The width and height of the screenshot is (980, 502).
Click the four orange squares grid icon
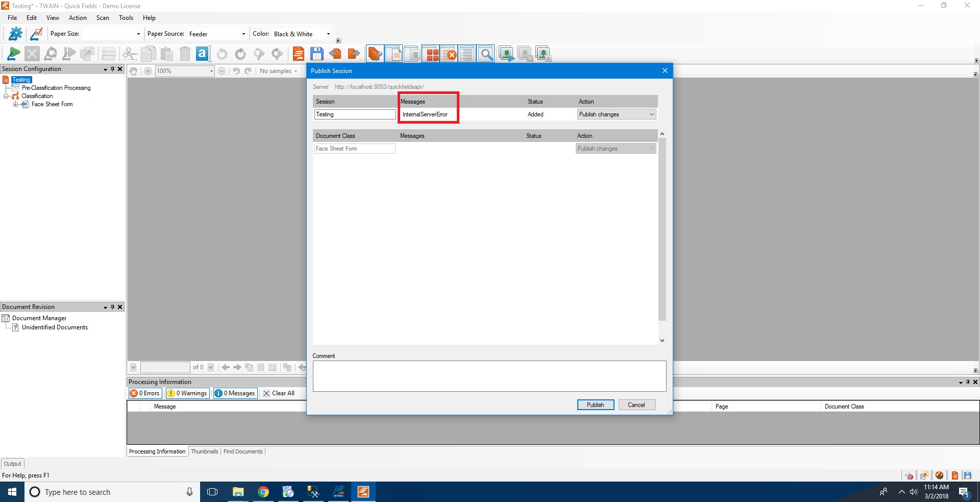[x=432, y=54]
